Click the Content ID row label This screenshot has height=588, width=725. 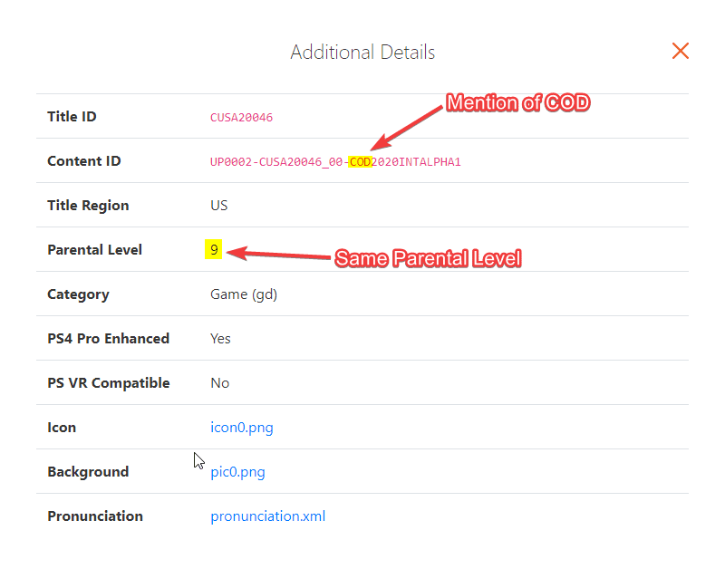[x=83, y=161]
